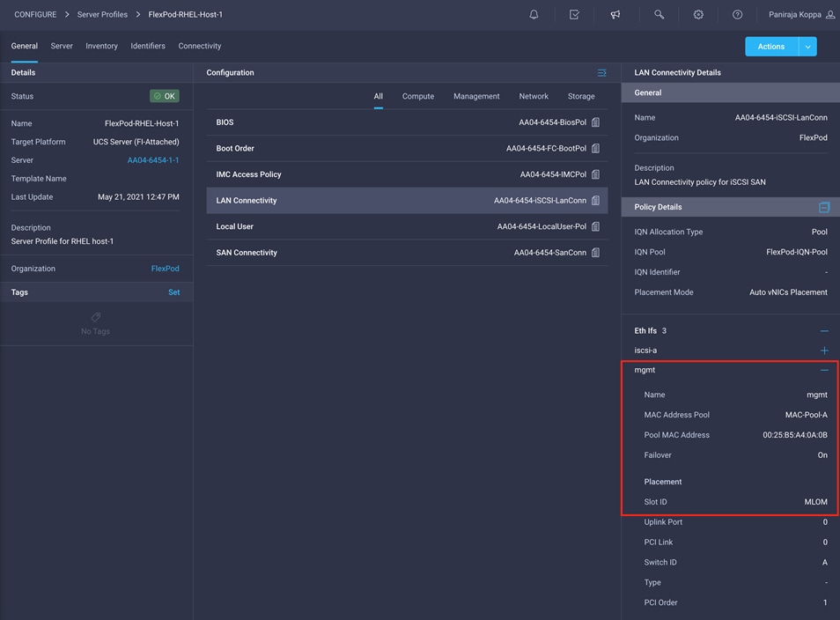The height and width of the screenshot is (620, 840).
Task: Open the notifications bell icon
Action: 534,14
